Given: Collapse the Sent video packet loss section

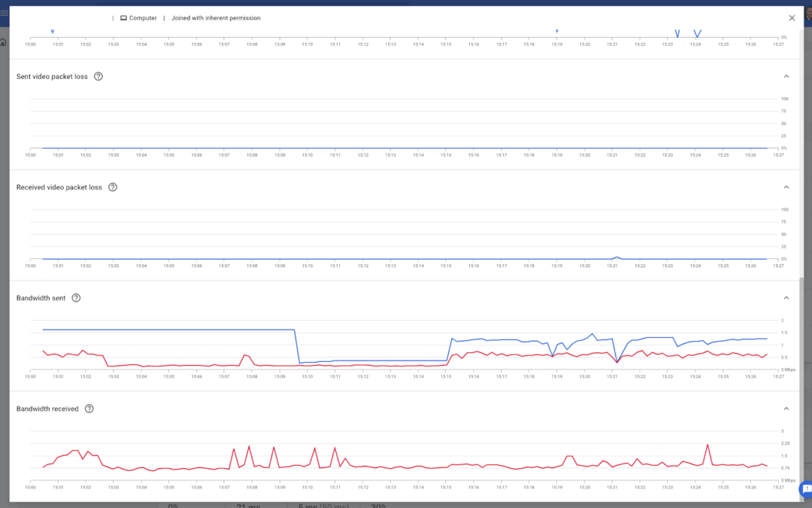Looking at the screenshot, I should tap(786, 77).
